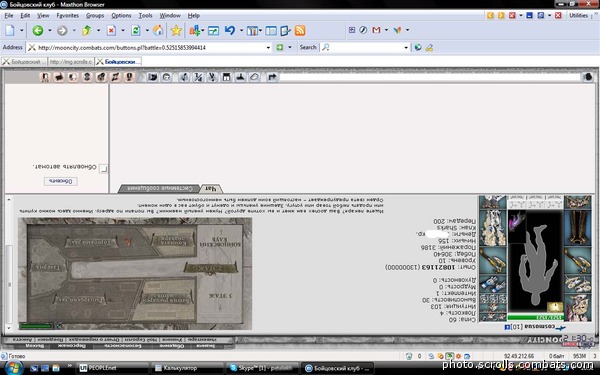Open the Tools menu

(x=145, y=16)
